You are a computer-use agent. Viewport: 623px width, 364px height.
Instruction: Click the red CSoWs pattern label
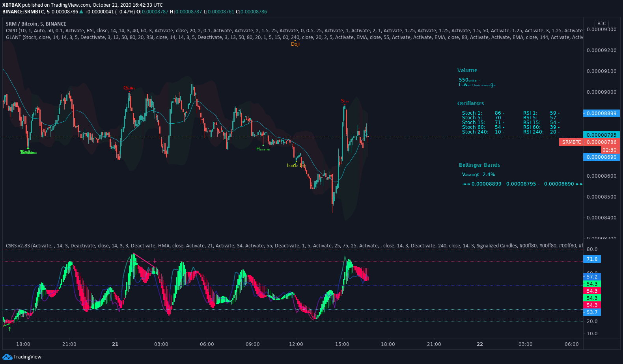[x=129, y=88]
